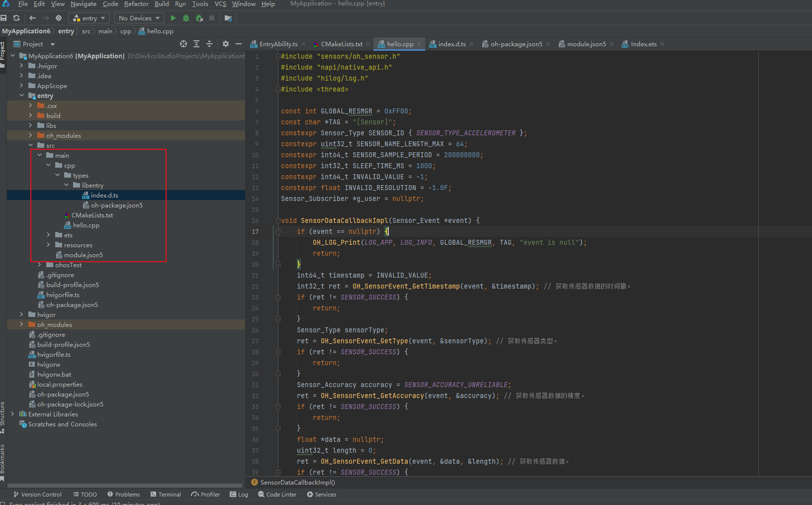This screenshot has height=505, width=812.
Task: Click the Sync/reload project icon
Action: tap(16, 18)
